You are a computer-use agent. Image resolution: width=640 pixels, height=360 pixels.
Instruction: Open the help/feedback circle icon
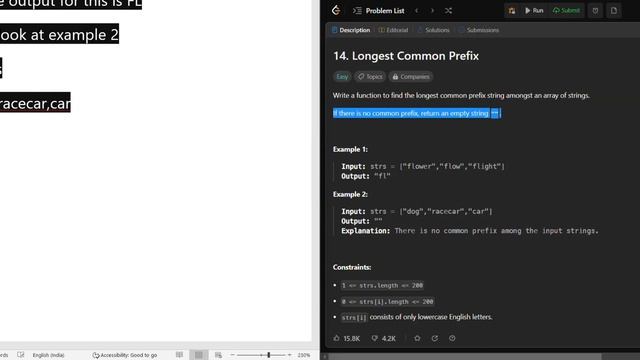(x=452, y=338)
